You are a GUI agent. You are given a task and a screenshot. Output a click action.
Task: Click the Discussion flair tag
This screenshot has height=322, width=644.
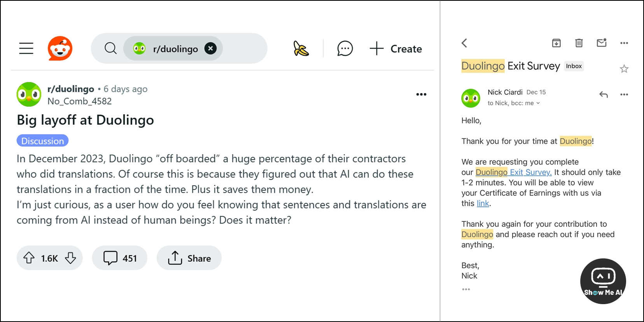42,141
